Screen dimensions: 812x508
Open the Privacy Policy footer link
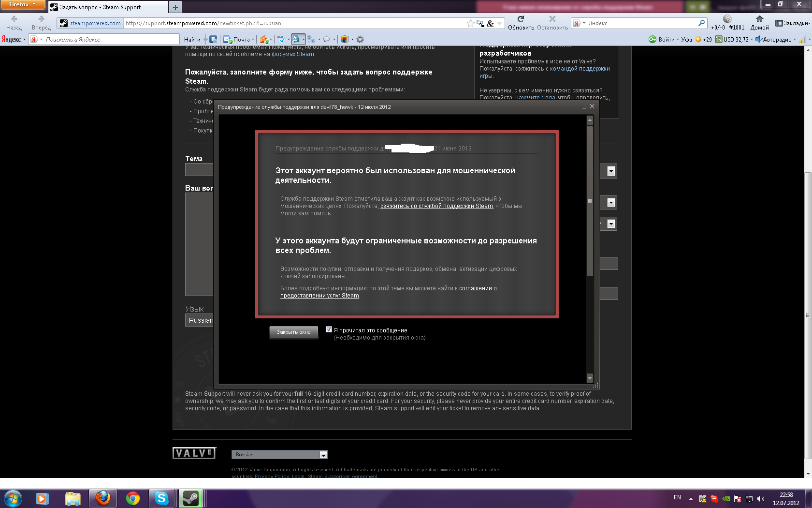[x=272, y=477]
